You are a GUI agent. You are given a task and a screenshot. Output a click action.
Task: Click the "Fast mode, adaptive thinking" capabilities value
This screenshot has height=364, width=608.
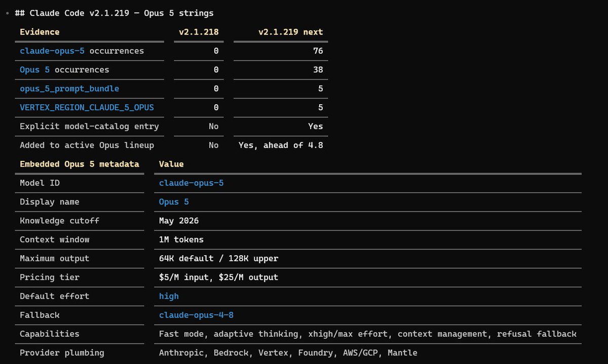coord(368,334)
